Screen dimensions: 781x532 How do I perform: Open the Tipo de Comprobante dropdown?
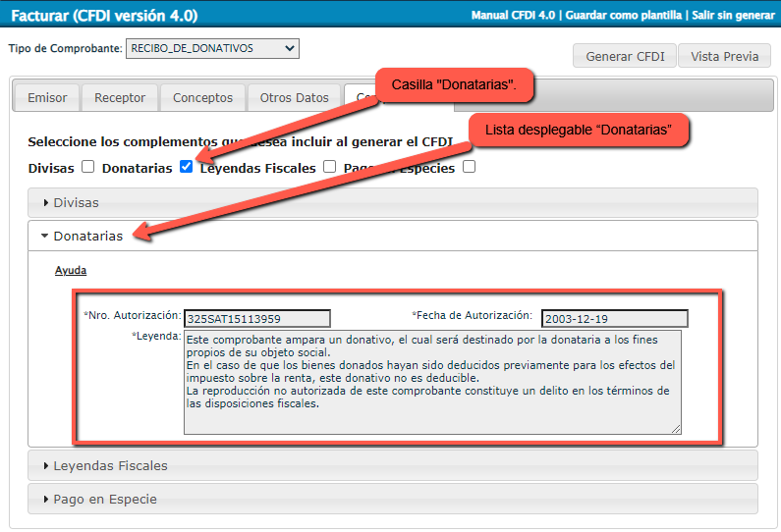coord(212,48)
